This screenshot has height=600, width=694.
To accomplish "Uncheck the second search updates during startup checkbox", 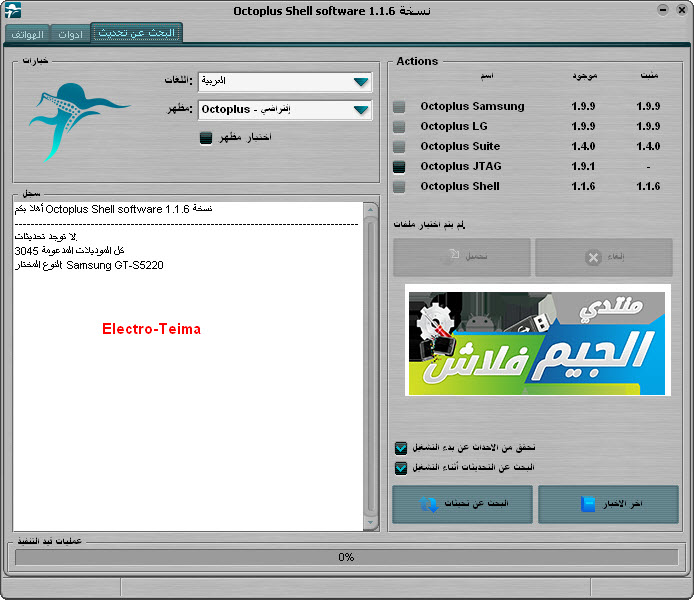I will 401,468.
